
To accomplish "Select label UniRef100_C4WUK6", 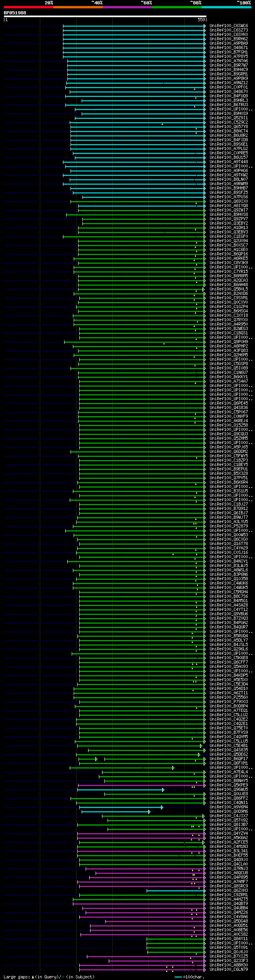I will [x=229, y=583].
